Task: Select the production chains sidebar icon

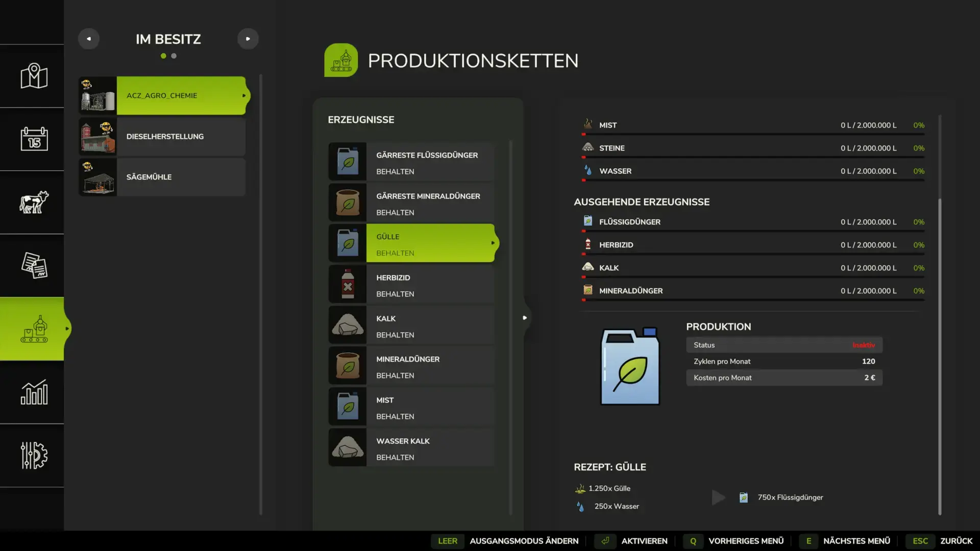Action: (x=34, y=329)
